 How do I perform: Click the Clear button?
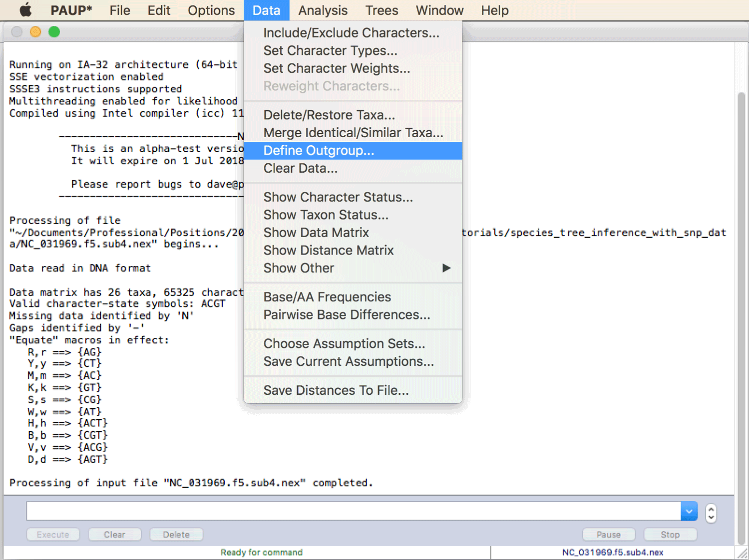click(115, 535)
